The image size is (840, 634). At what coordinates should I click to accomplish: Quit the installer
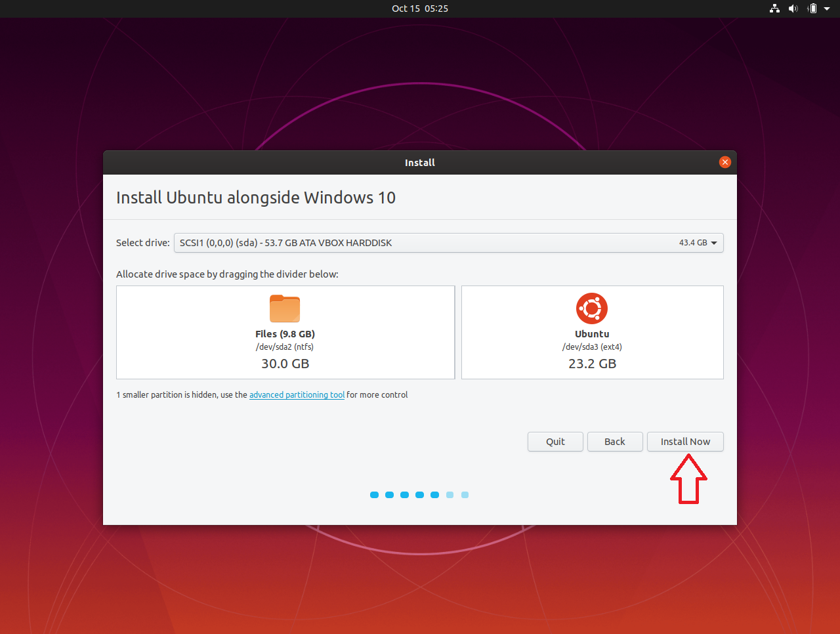coord(555,442)
